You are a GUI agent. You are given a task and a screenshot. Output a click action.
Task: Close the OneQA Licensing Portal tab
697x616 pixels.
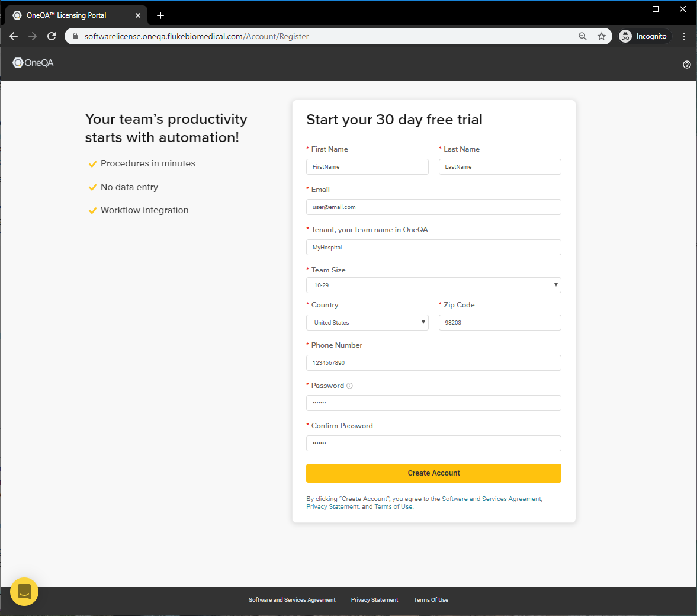(138, 15)
